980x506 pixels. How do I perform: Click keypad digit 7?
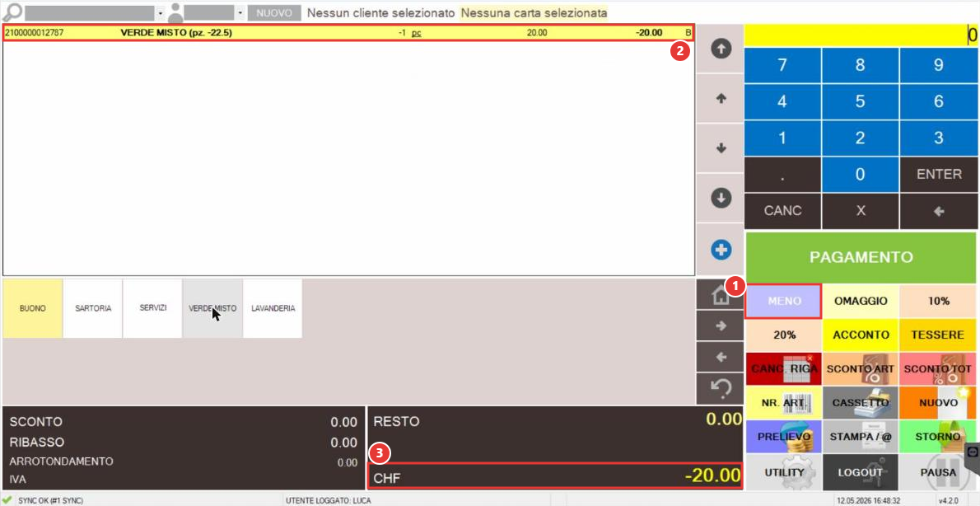point(782,66)
